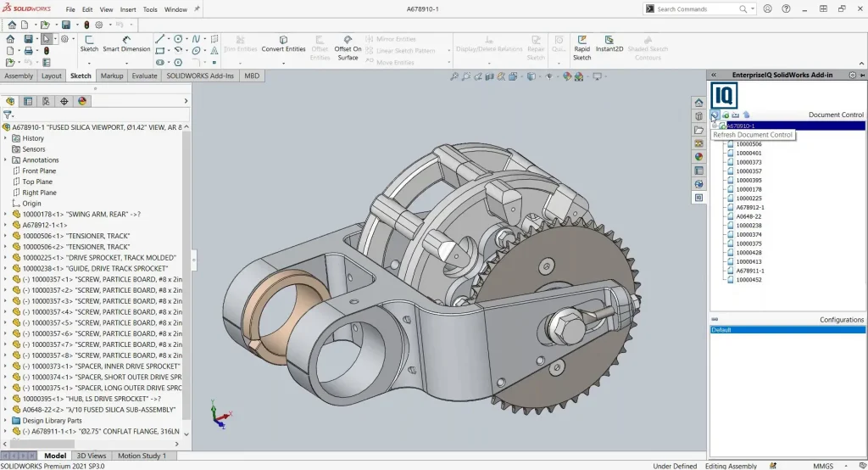This screenshot has width=868, height=470.
Task: Select the Straight Slot tool
Action: pyautogui.click(x=160, y=62)
